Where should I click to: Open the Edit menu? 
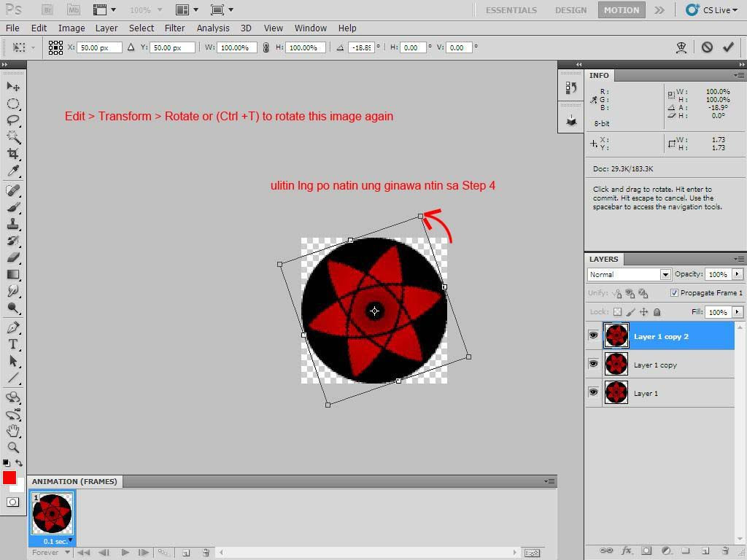(39, 28)
